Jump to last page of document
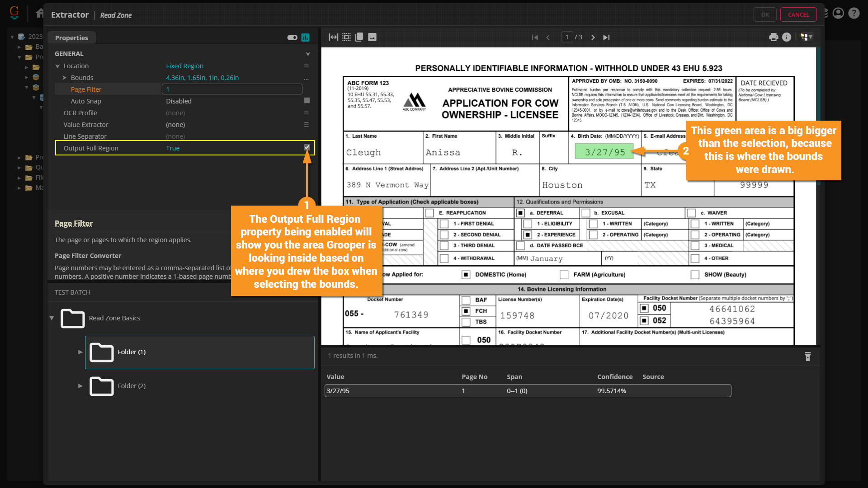 tap(606, 38)
